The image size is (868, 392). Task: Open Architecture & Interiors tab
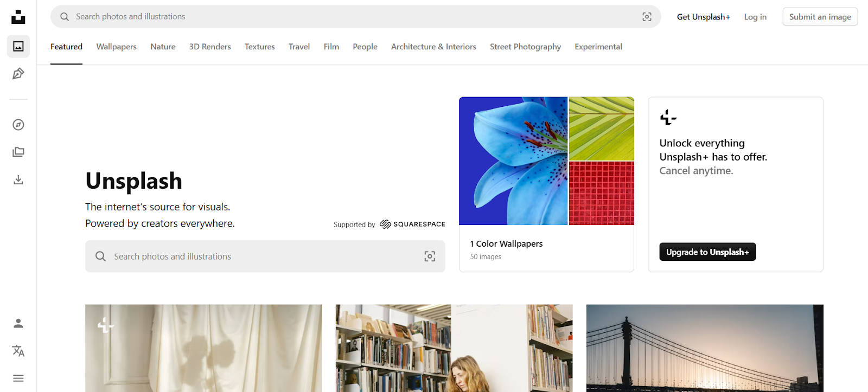click(433, 47)
